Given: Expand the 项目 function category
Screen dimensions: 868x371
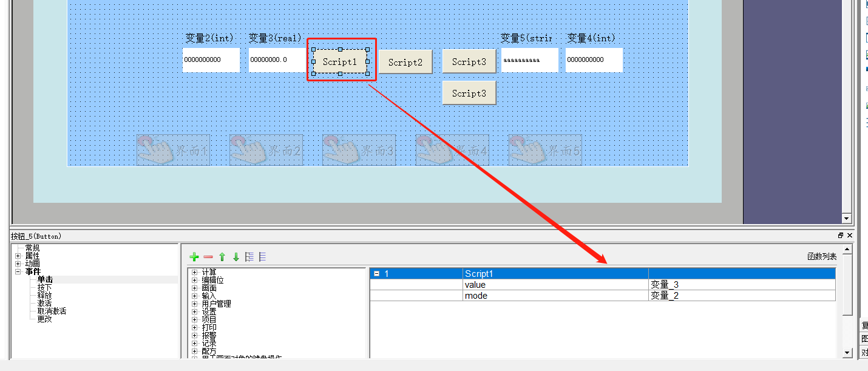Looking at the screenshot, I should pos(194,319).
